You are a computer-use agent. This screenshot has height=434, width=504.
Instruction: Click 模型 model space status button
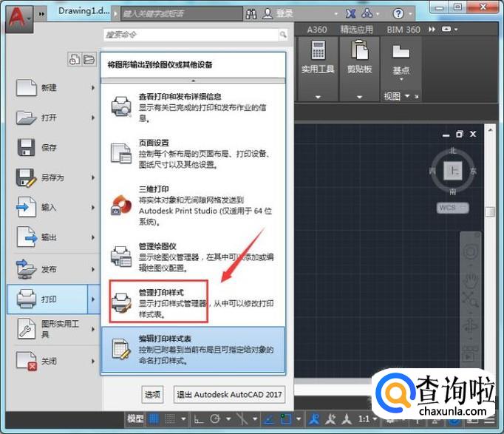pyautogui.click(x=135, y=418)
